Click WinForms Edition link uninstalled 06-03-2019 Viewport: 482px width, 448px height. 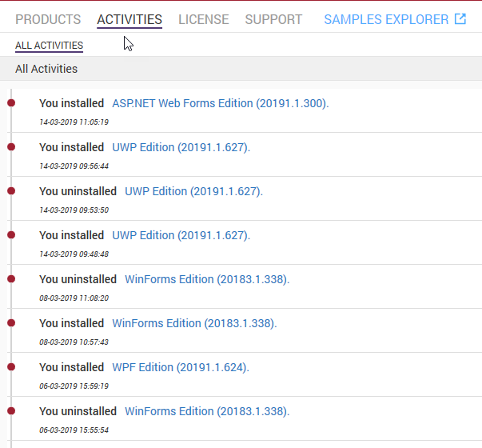click(x=207, y=411)
